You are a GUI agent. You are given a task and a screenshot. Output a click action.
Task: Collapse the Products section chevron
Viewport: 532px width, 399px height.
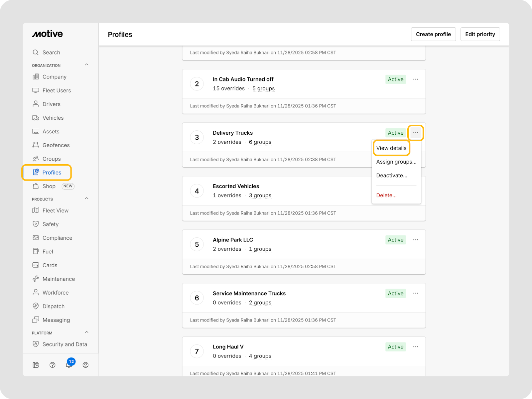87,199
